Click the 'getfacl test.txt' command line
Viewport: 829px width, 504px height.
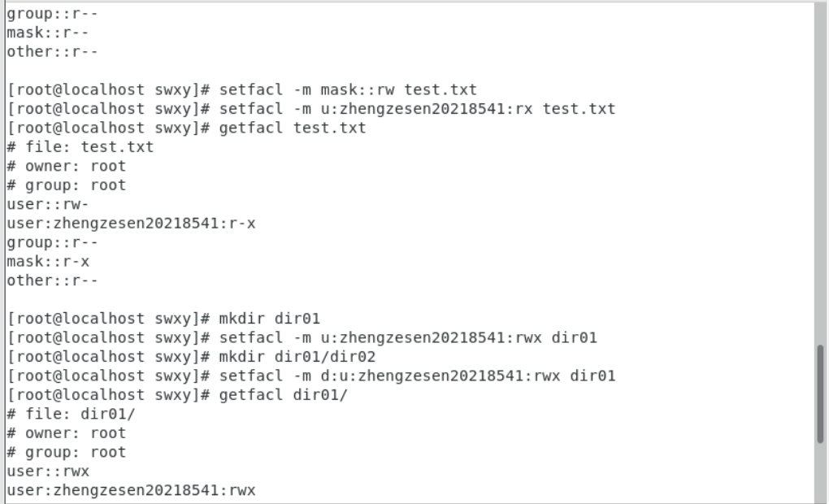[x=293, y=128]
